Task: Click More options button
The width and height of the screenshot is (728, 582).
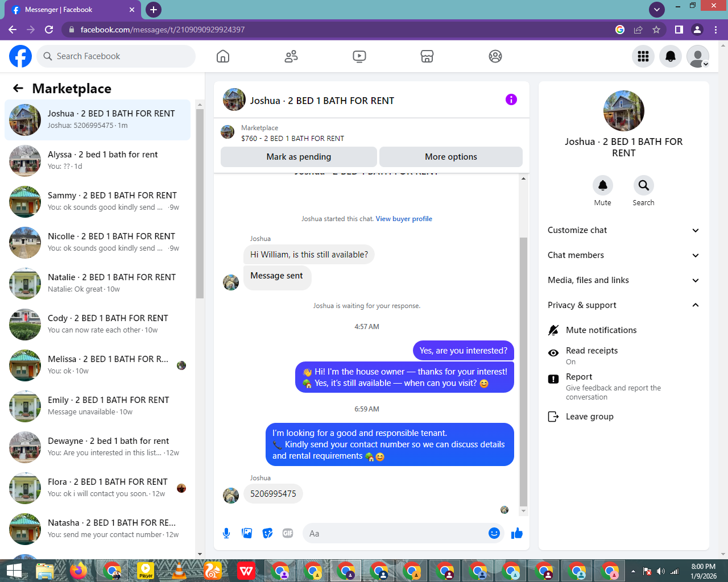Action: (451, 157)
